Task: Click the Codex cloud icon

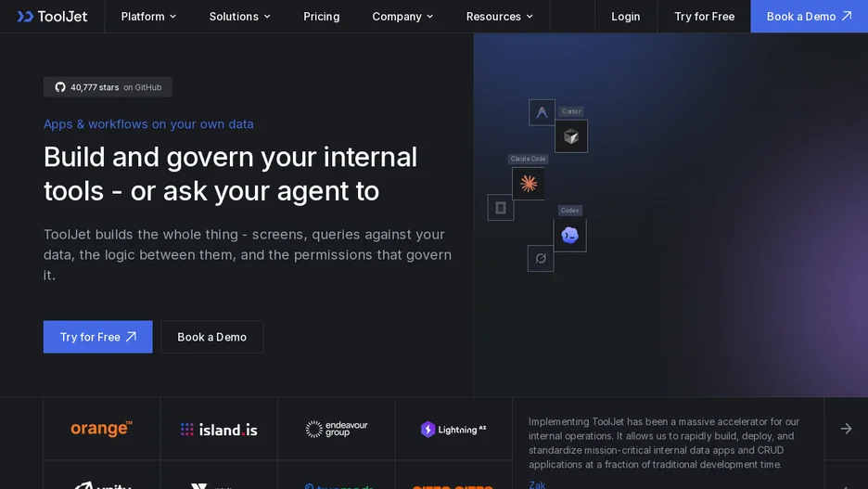Action: [569, 236]
